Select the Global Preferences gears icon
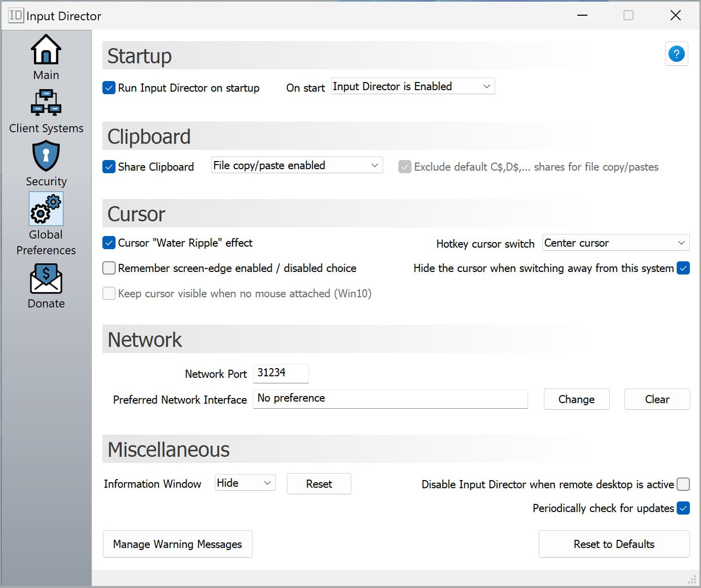This screenshot has height=588, width=701. [46, 209]
